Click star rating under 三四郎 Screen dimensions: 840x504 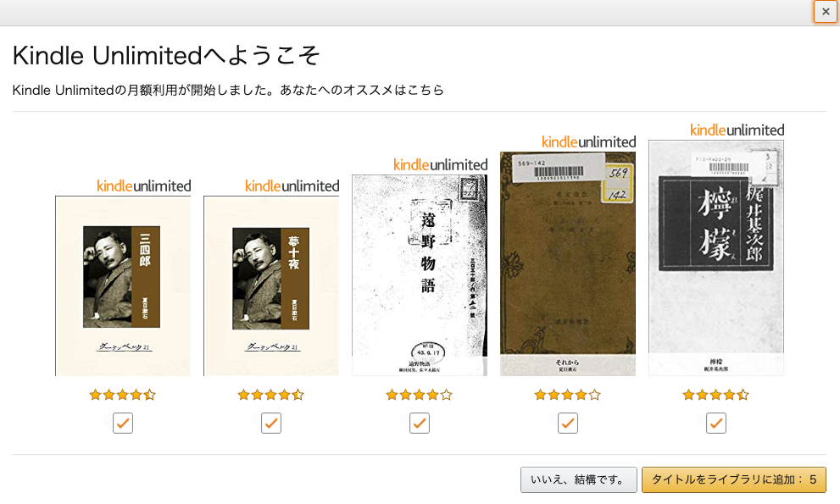(123, 396)
